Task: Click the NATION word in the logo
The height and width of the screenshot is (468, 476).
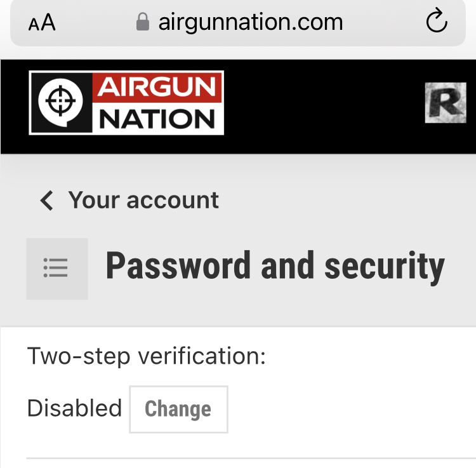Action: coord(157,119)
